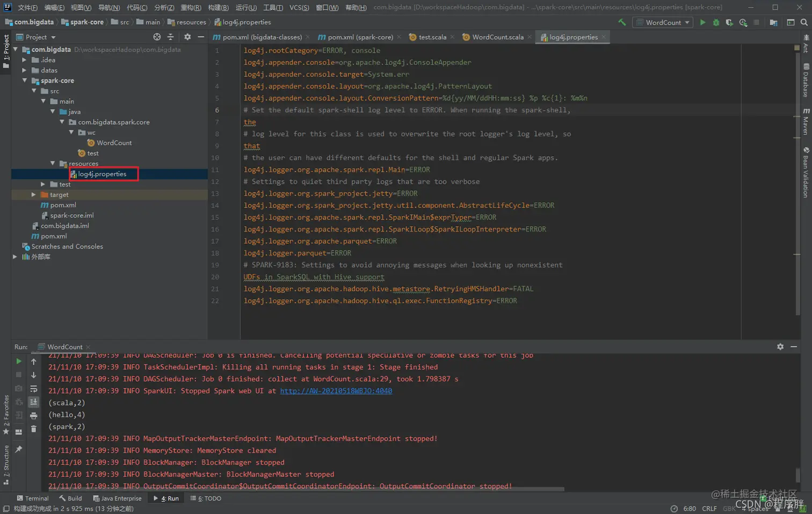The width and height of the screenshot is (812, 514).
Task: Toggle the 1: Project tool window button
Action: coord(6,52)
